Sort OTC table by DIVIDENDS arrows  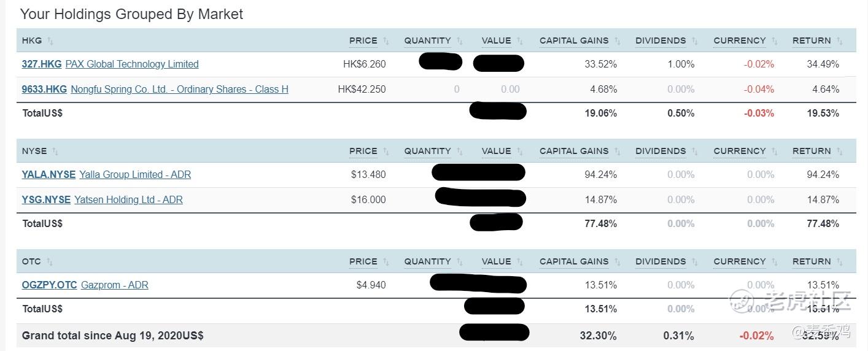pyautogui.click(x=695, y=262)
